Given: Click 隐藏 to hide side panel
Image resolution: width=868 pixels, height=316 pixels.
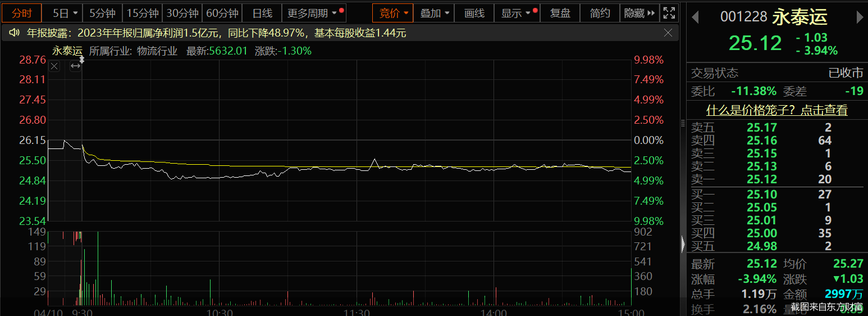Looking at the screenshot, I should coord(639,13).
